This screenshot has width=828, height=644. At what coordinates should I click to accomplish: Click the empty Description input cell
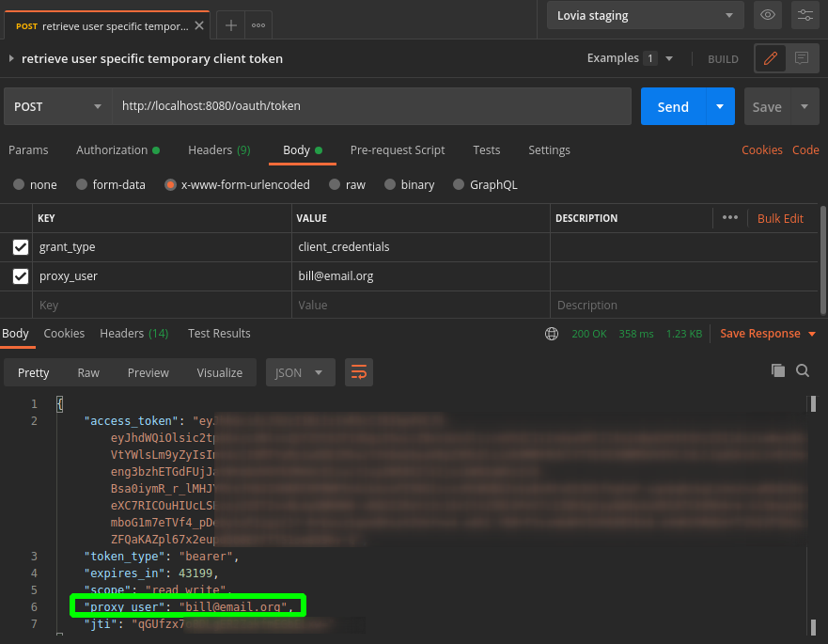pyautogui.click(x=684, y=305)
